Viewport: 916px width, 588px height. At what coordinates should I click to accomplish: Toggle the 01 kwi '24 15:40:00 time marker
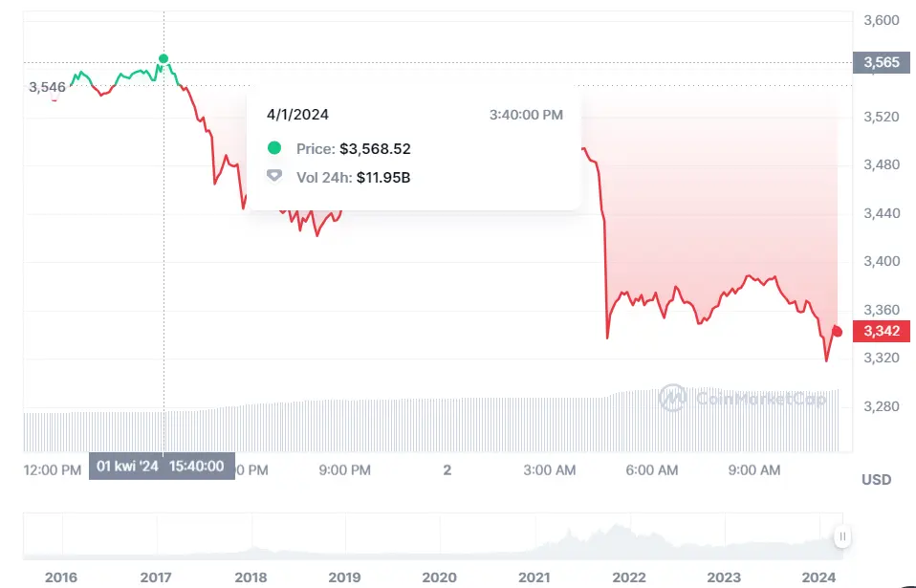coord(161,466)
